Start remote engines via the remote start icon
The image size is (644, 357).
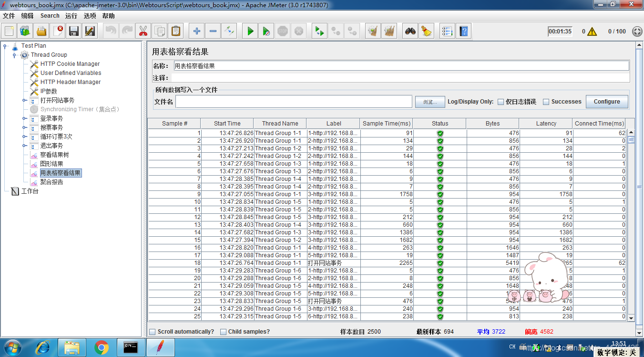[x=319, y=31]
